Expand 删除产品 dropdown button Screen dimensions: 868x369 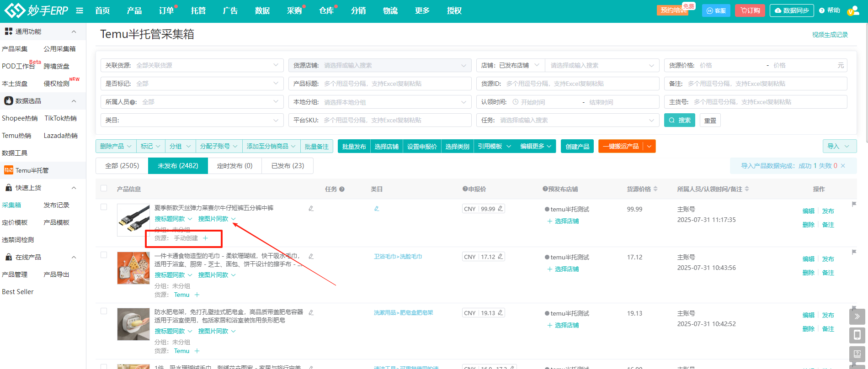[116, 146]
